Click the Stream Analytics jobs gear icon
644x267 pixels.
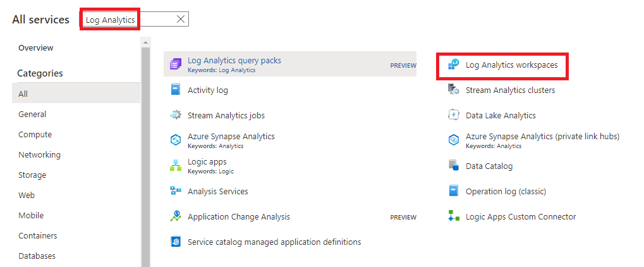tap(175, 115)
